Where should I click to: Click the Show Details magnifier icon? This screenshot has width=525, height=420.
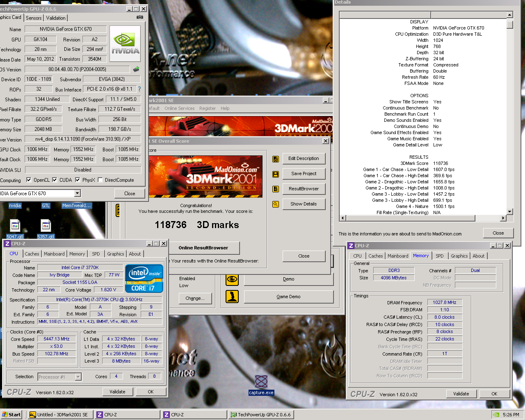coord(276,204)
